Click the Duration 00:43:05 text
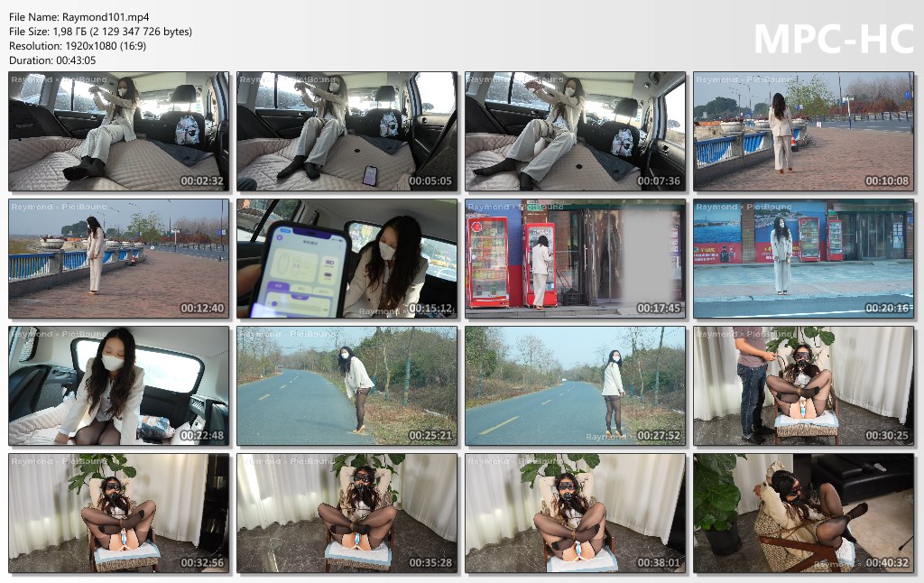Screen dimensions: 924x583 (x=52, y=60)
